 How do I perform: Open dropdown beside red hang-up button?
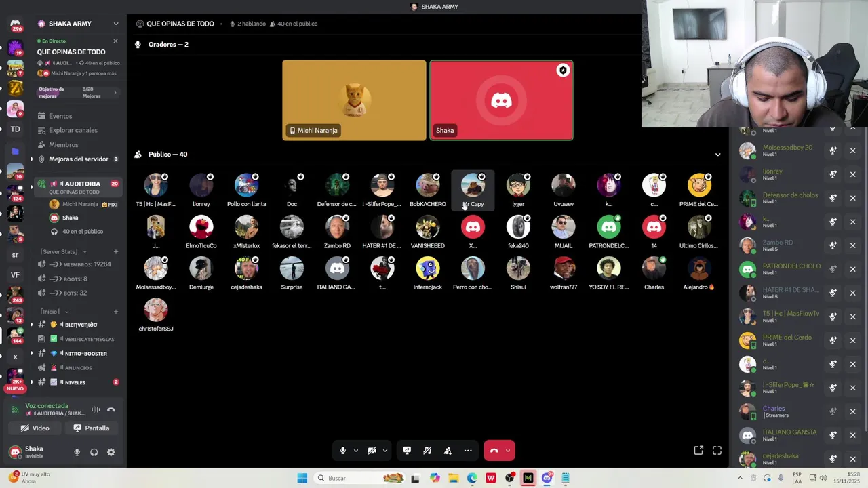coord(508,451)
